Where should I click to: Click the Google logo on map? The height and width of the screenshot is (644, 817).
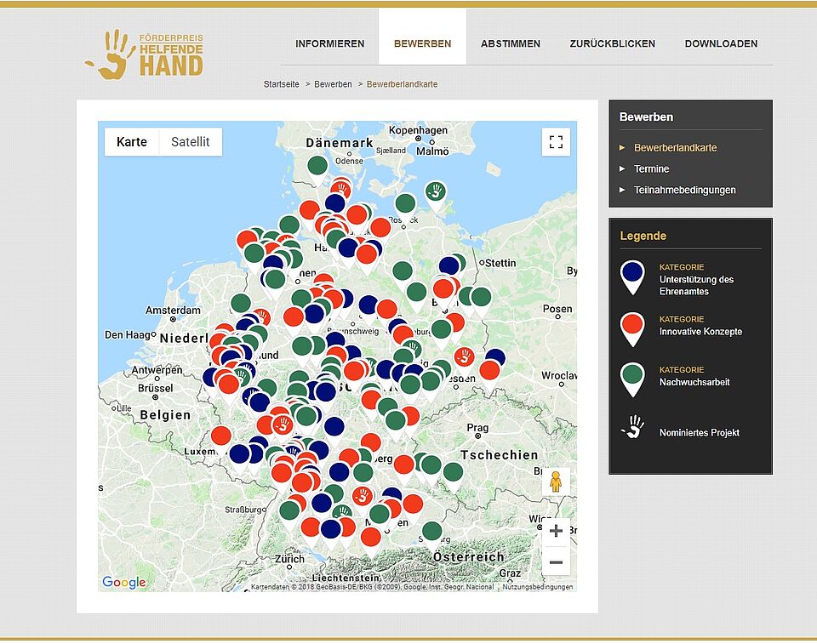click(124, 583)
